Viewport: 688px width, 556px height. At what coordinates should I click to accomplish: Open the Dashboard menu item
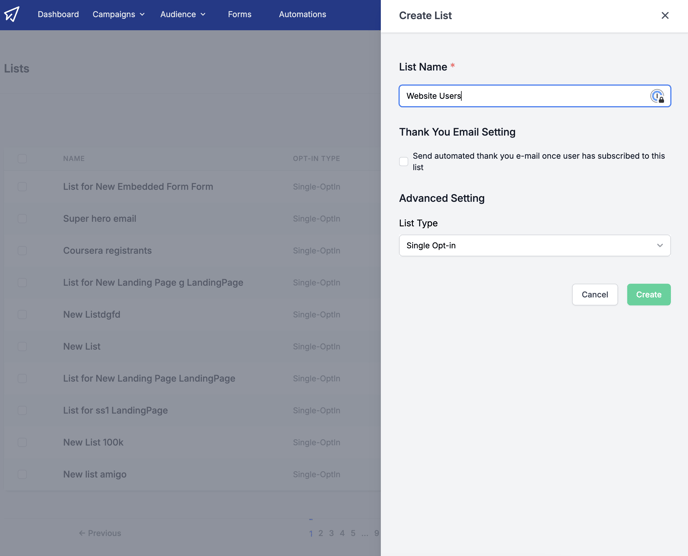(58, 14)
